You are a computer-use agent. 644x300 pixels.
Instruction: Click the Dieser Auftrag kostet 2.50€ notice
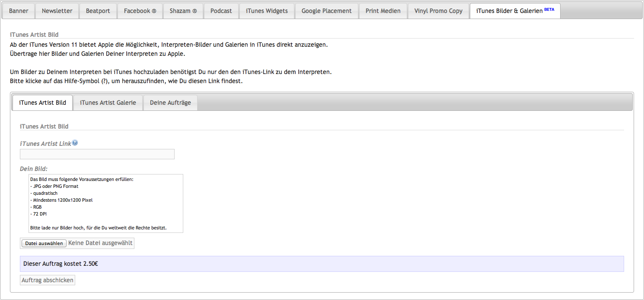click(x=322, y=264)
